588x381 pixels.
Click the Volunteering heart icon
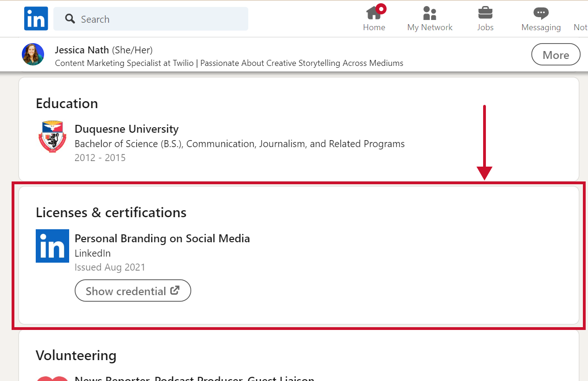(52, 378)
